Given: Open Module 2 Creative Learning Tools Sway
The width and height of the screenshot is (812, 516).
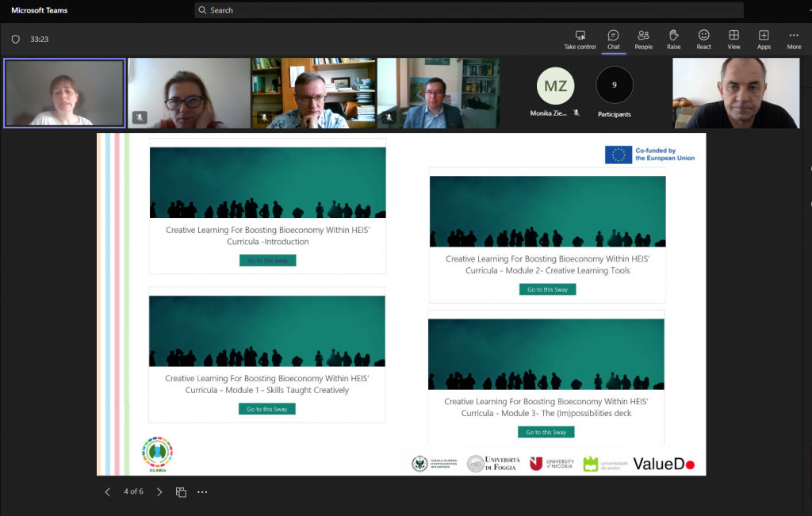Looking at the screenshot, I should point(547,289).
